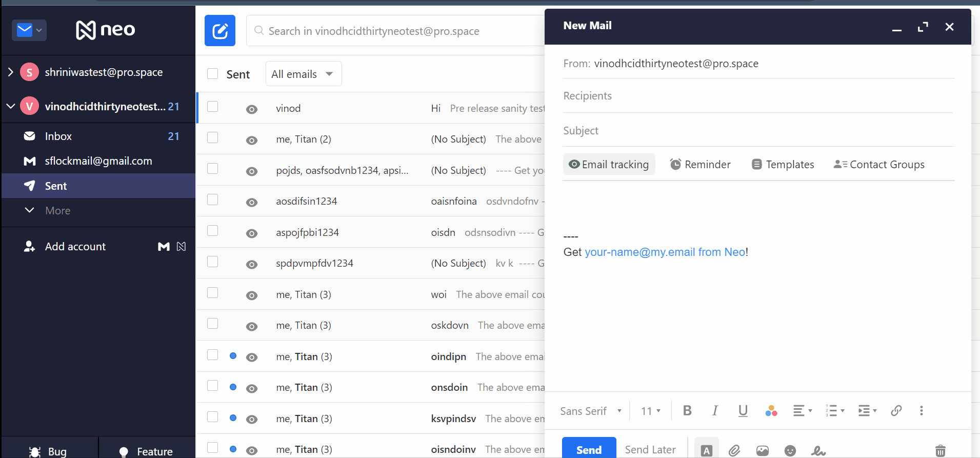Click the Gmail icon beside Add account
The image size is (980, 458).
tap(164, 247)
